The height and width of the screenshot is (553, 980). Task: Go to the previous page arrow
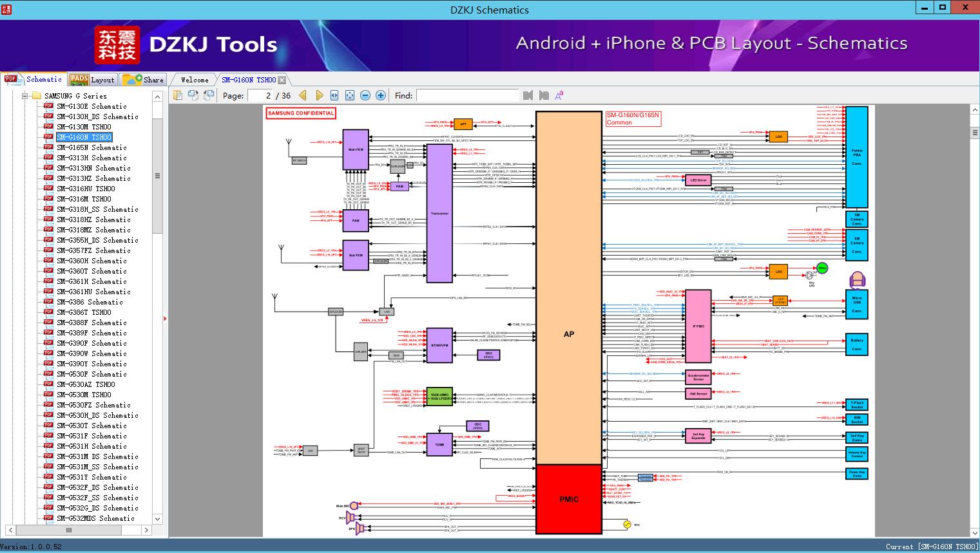303,95
